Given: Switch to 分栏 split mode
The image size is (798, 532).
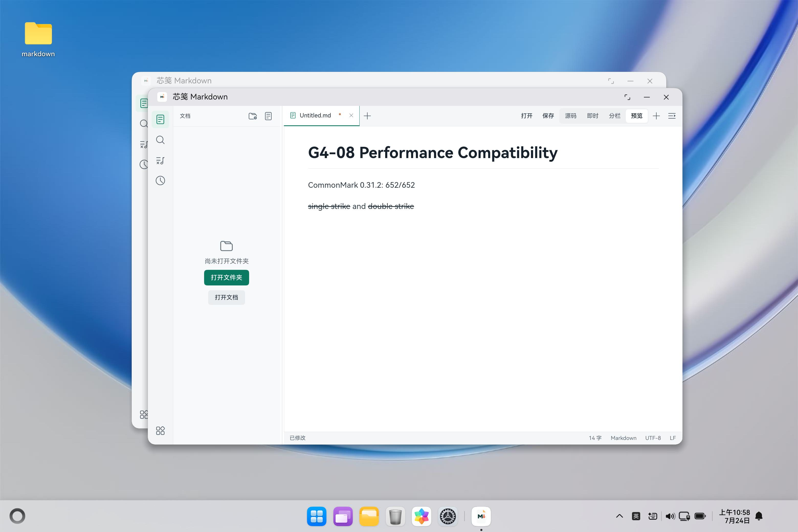Looking at the screenshot, I should 614,116.
